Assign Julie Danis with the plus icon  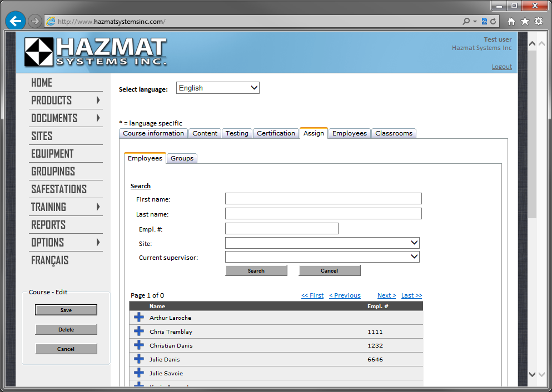(x=139, y=359)
